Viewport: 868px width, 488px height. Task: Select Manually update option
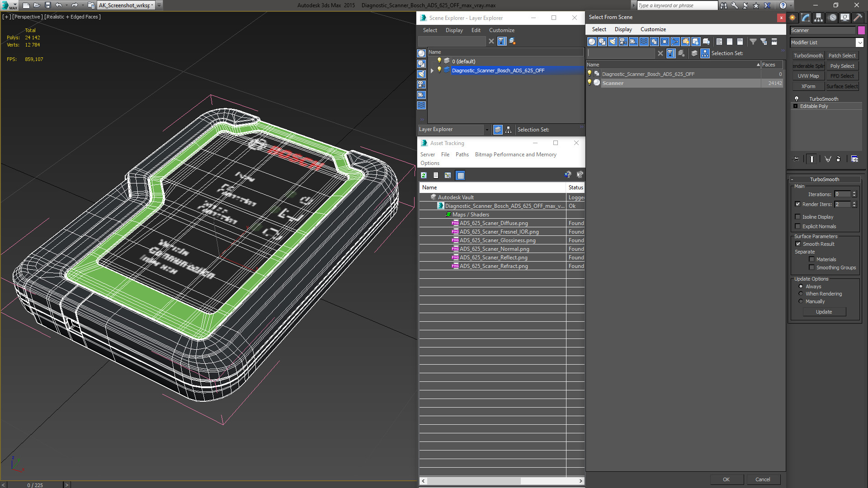point(801,301)
